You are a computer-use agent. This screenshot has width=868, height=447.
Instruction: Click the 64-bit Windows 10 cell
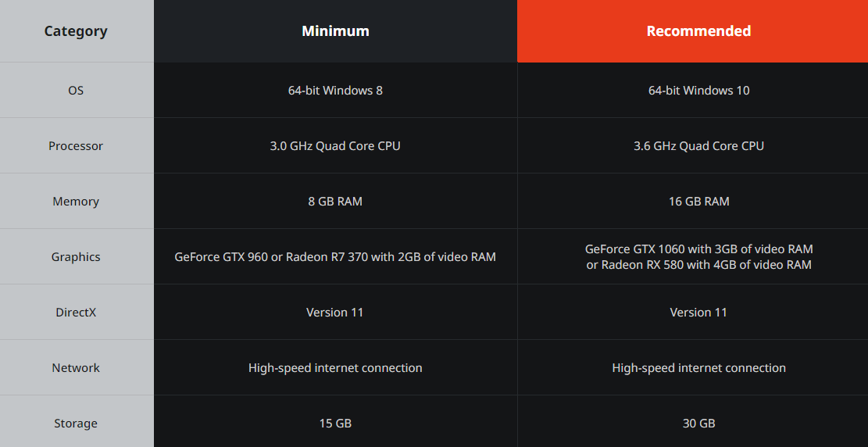pyautogui.click(x=698, y=91)
